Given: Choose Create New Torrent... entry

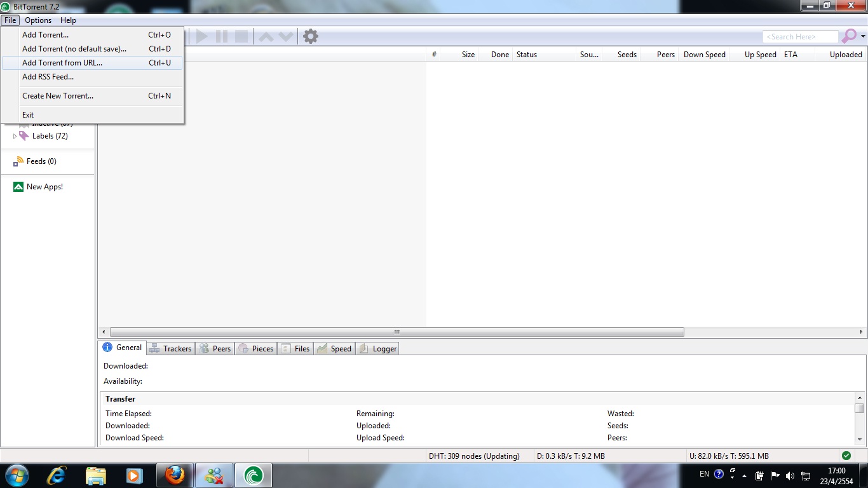Looking at the screenshot, I should click(92, 96).
